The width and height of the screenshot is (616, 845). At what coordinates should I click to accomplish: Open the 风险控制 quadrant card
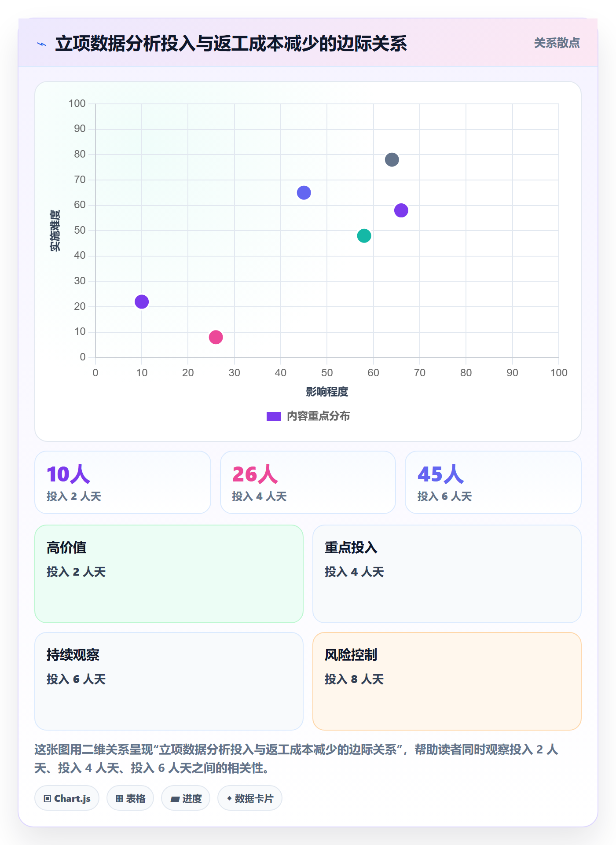(x=447, y=681)
